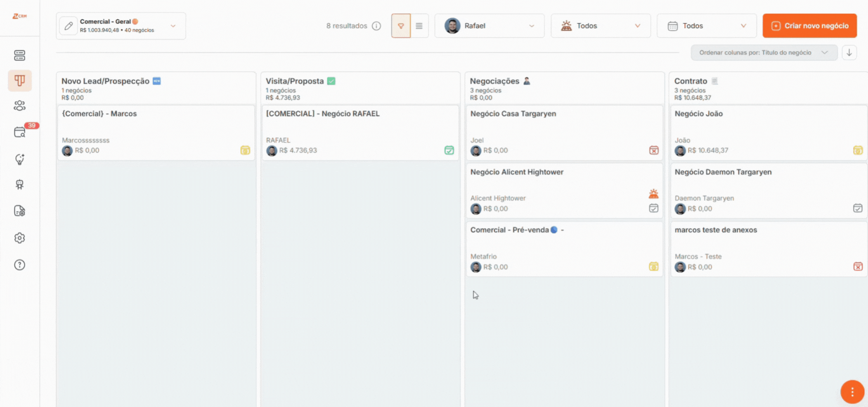Open the Rafael user filter dropdown
This screenshot has height=407, width=868.
(489, 26)
